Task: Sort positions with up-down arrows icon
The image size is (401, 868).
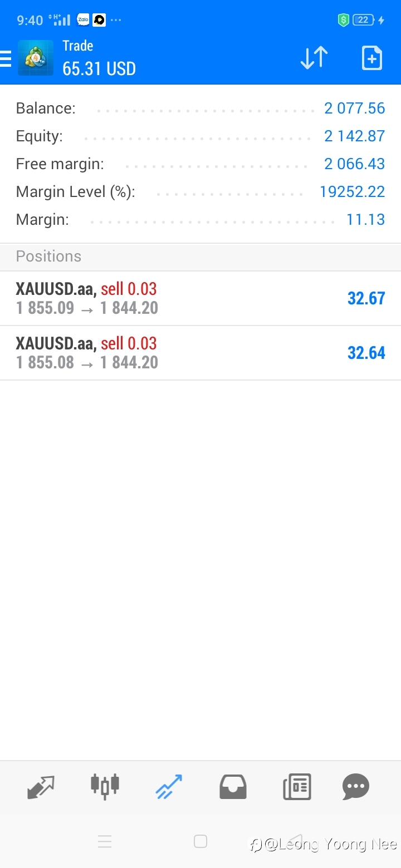Action: (x=314, y=58)
